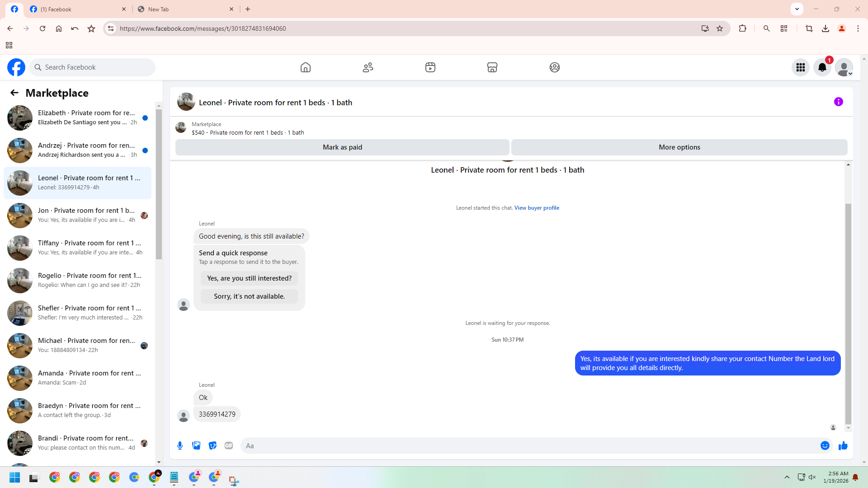Open View buyer profile link
This screenshot has height=488, width=868.
point(537,208)
